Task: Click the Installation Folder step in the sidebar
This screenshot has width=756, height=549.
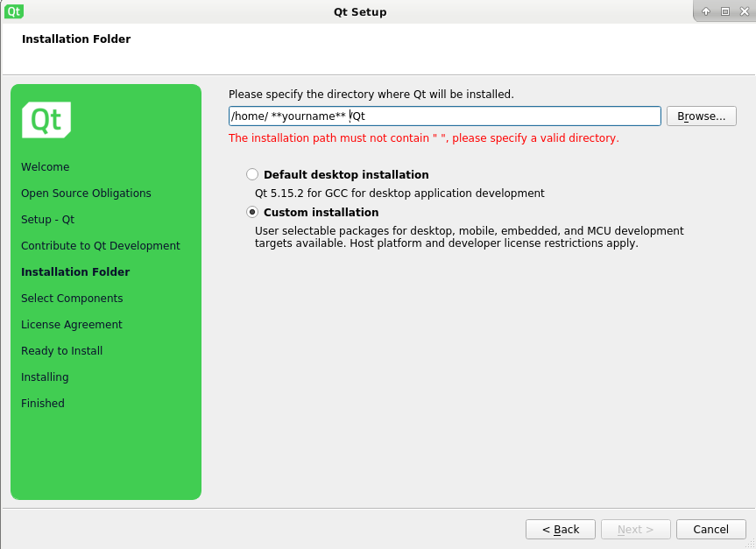Action: pos(75,271)
